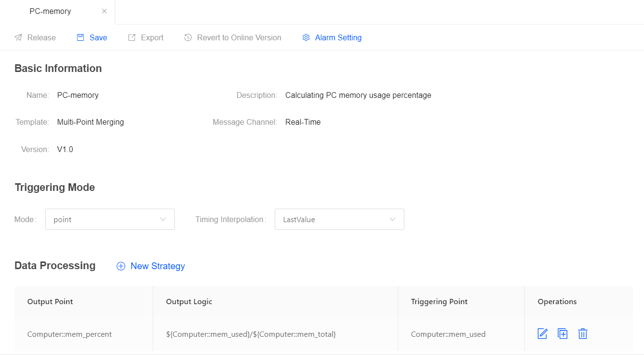Click the New Strategy link text
The height and width of the screenshot is (355, 644).
158,266
